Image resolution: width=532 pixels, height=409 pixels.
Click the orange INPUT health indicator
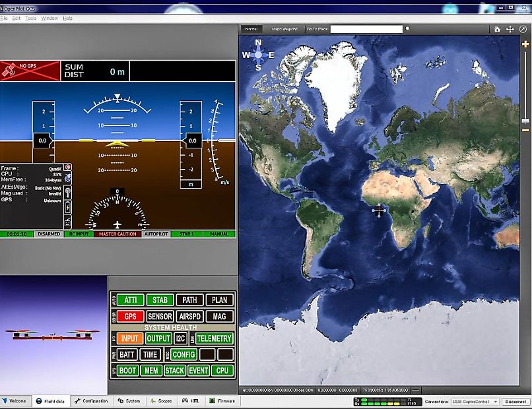click(x=129, y=338)
